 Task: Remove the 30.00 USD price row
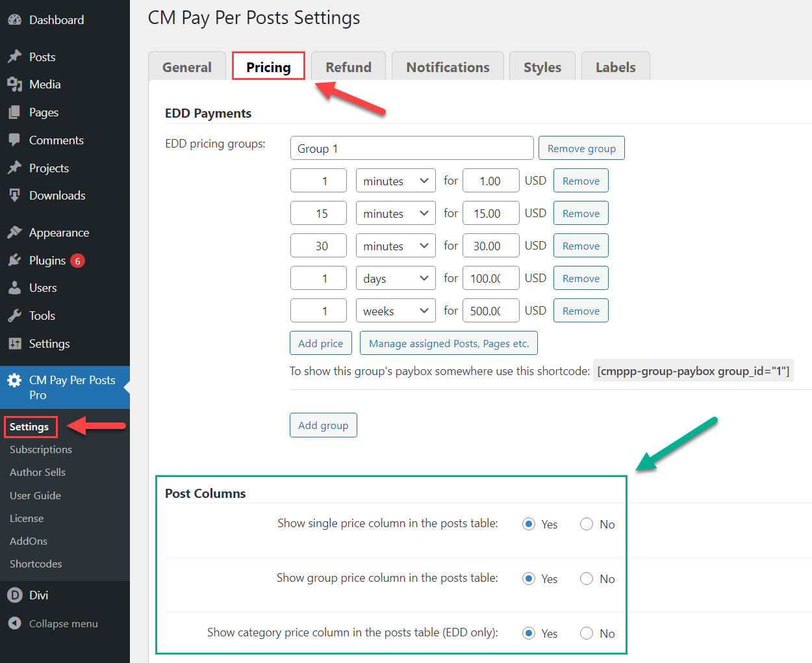tap(581, 246)
